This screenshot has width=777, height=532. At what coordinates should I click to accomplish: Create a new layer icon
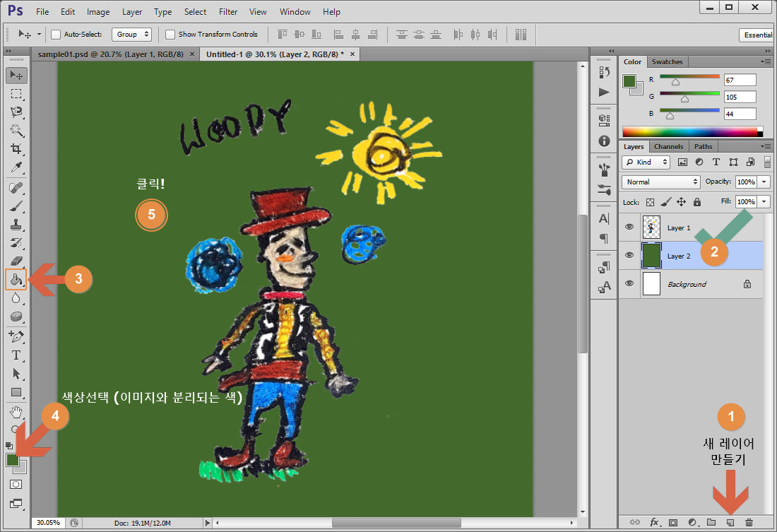coord(730,523)
